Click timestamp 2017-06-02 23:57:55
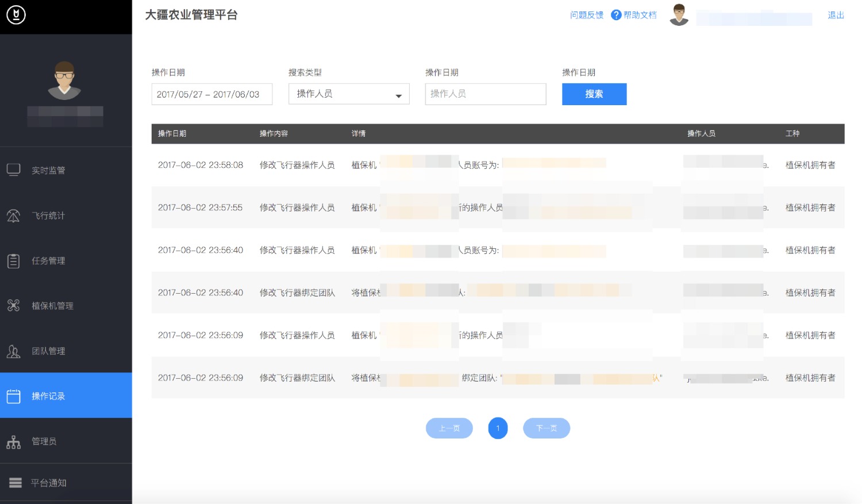This screenshot has width=862, height=504. point(201,207)
